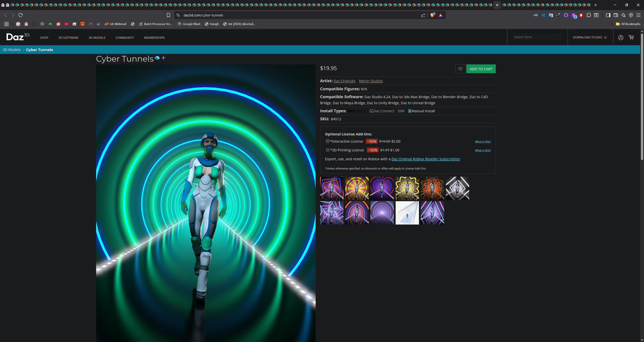
Task: Open the main green Cyber Tunnels product image
Action: click(x=205, y=203)
